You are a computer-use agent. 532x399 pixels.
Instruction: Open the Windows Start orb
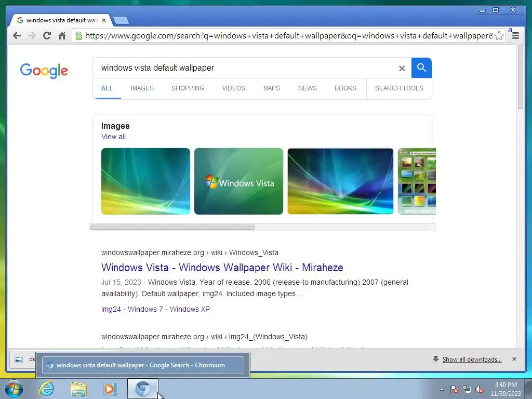tap(14, 389)
